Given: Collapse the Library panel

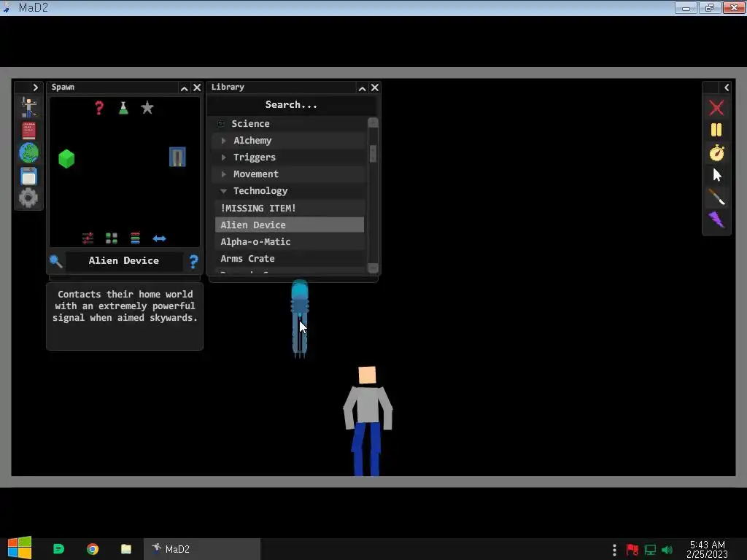Looking at the screenshot, I should pos(362,88).
